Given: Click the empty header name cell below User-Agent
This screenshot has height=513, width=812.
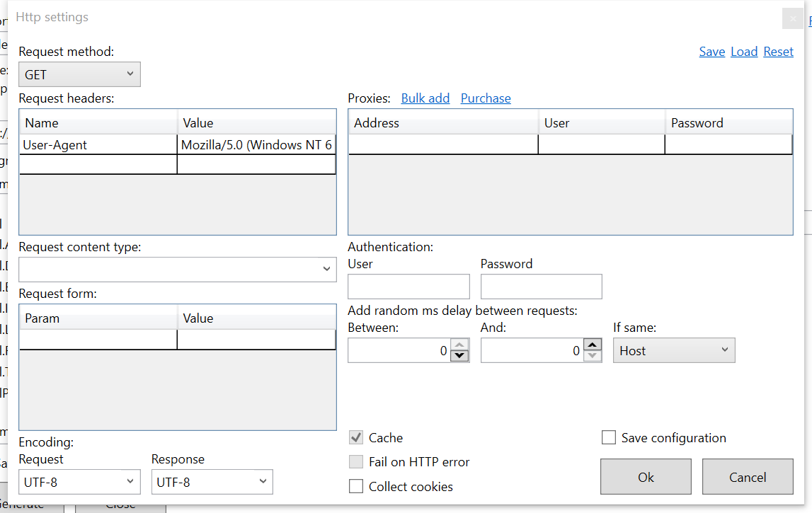Looking at the screenshot, I should (x=98, y=164).
